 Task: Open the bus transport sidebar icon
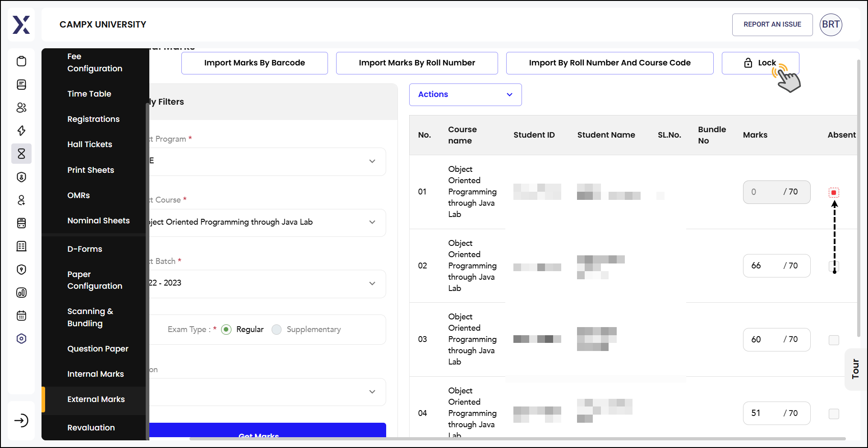coord(21,223)
